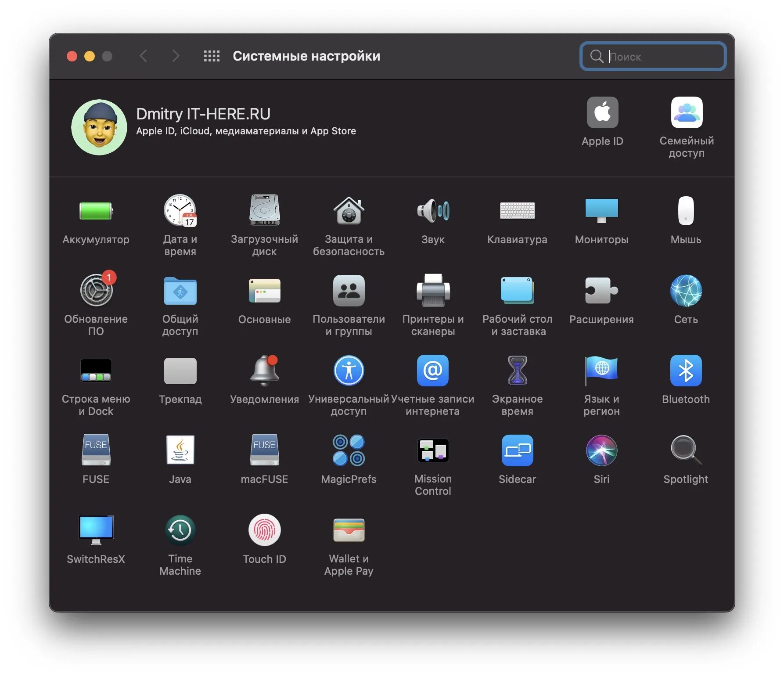This screenshot has height=677, width=784.
Task: Open Семейный доступ family sharing
Action: coord(687,112)
